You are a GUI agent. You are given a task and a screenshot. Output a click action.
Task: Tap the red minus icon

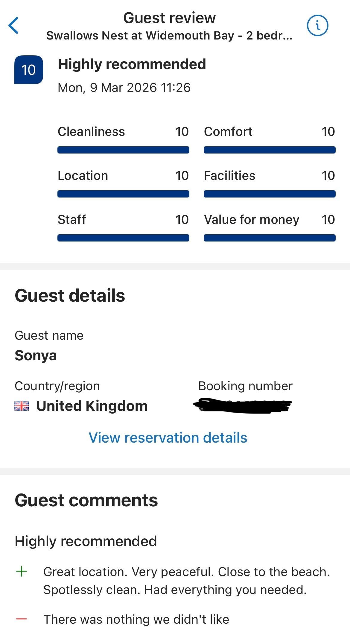pyautogui.click(x=22, y=619)
